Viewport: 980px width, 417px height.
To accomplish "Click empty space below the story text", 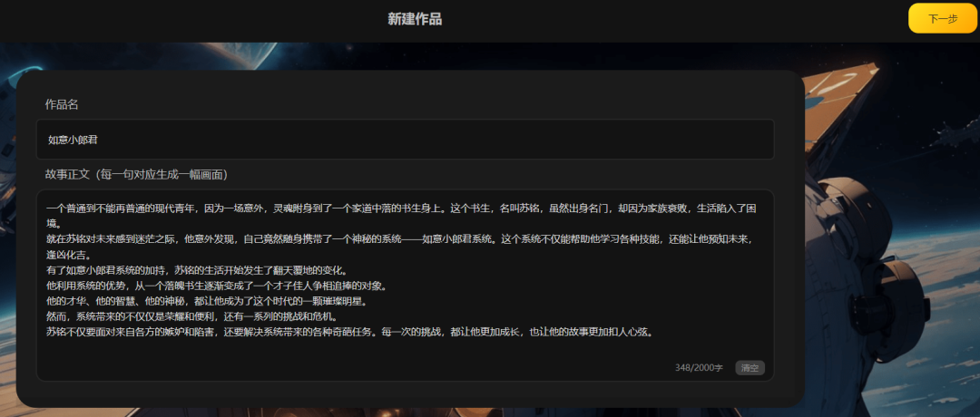I will (x=363, y=354).
